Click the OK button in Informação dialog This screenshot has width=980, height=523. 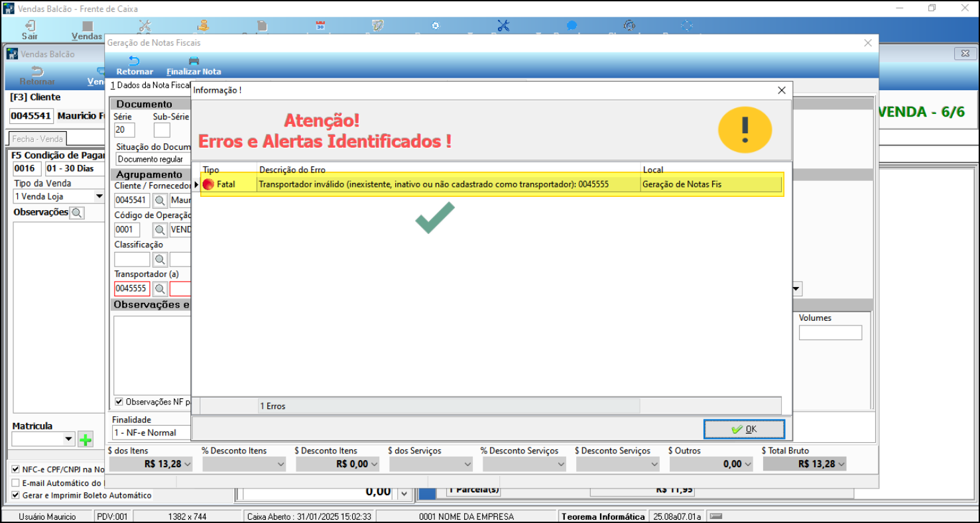tap(744, 429)
